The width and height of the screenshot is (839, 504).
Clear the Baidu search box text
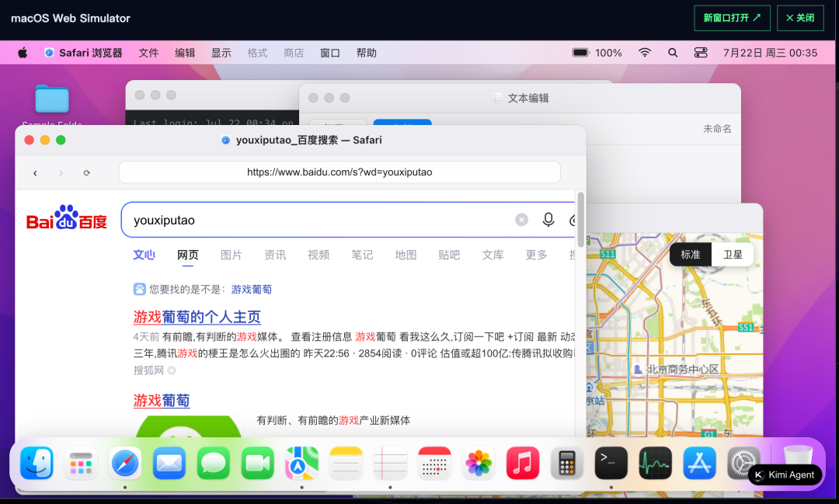coord(522,219)
